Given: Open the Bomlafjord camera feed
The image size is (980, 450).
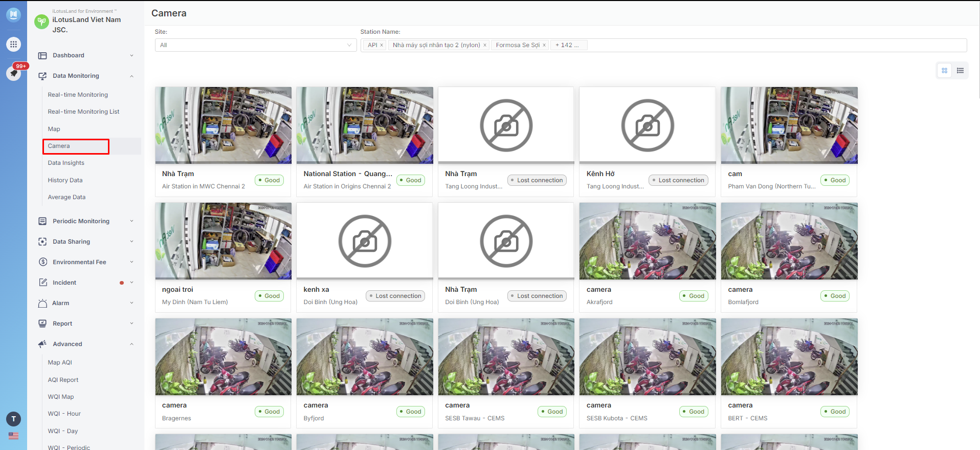Looking at the screenshot, I should [789, 241].
